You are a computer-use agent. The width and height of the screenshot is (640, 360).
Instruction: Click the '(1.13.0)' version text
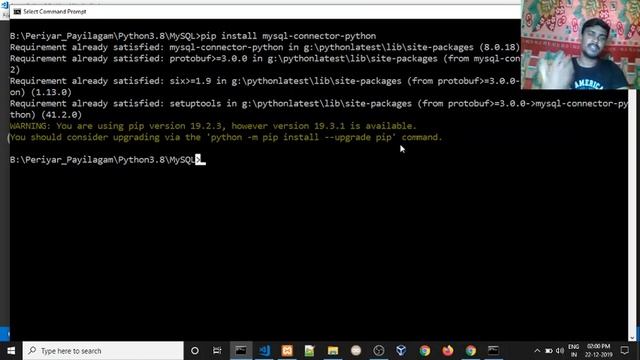tap(51, 93)
